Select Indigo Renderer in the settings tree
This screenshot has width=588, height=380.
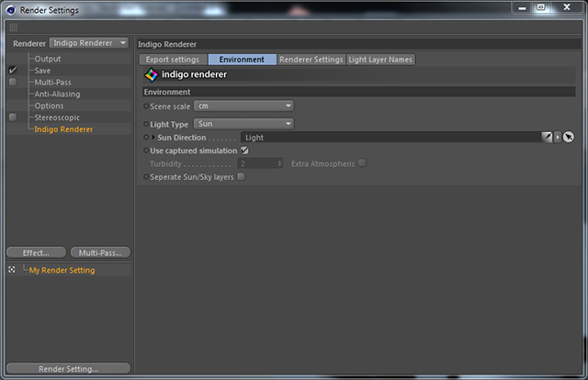point(63,129)
